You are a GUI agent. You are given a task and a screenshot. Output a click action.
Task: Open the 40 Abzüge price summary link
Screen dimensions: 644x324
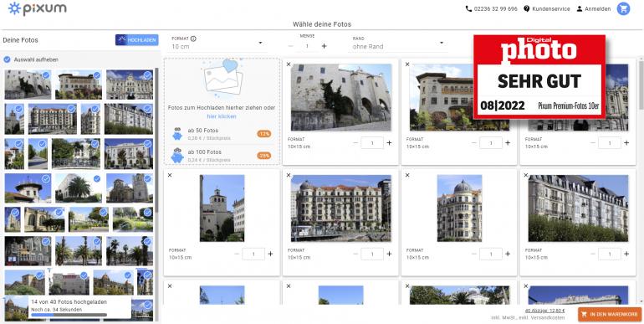544,311
